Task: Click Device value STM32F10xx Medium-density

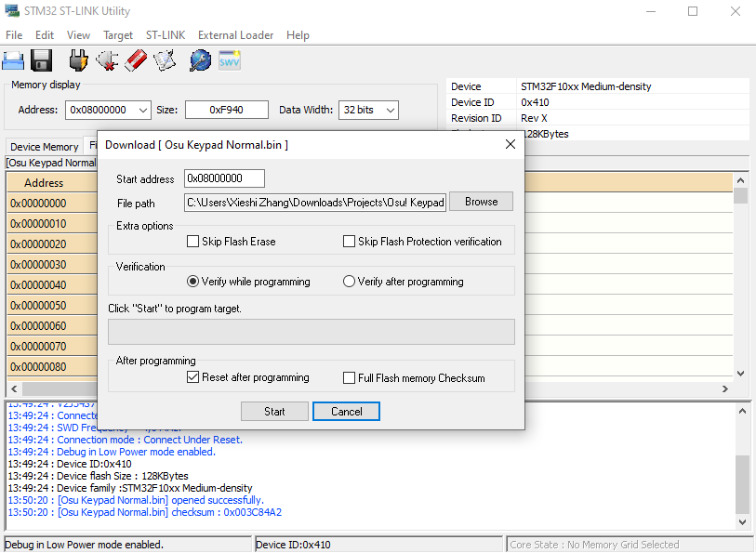Action: coord(586,86)
